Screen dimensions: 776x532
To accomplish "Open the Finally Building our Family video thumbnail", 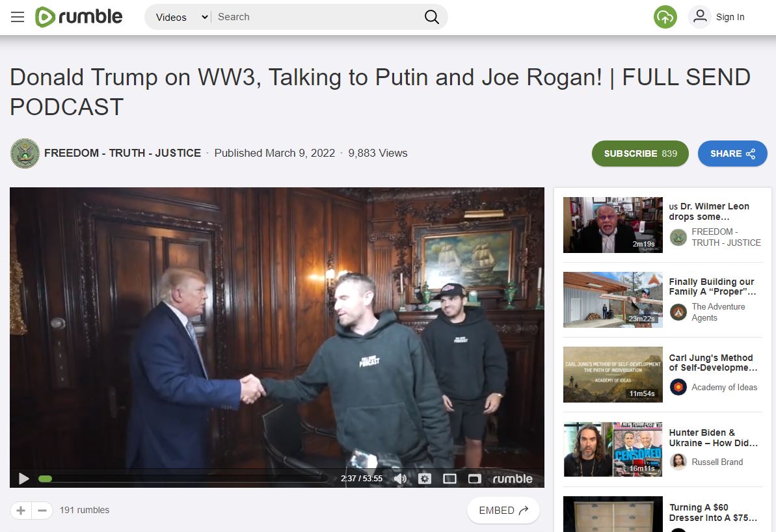I will pyautogui.click(x=613, y=299).
